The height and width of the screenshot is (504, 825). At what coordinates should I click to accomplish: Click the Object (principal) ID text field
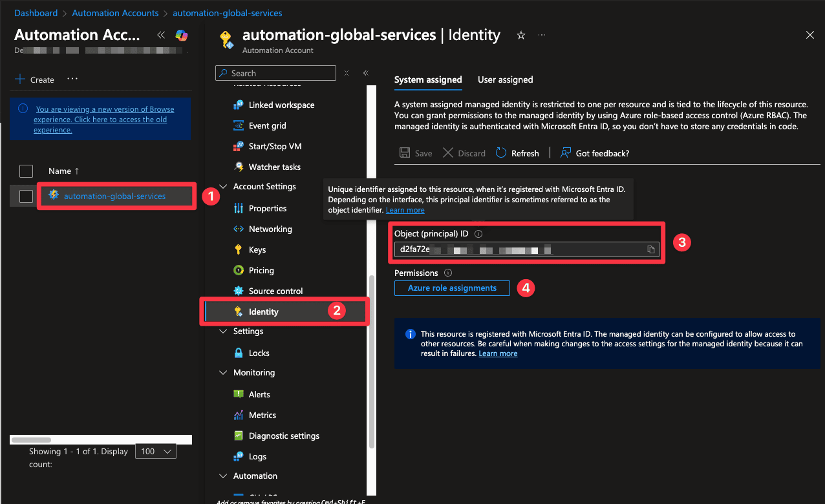(x=527, y=249)
